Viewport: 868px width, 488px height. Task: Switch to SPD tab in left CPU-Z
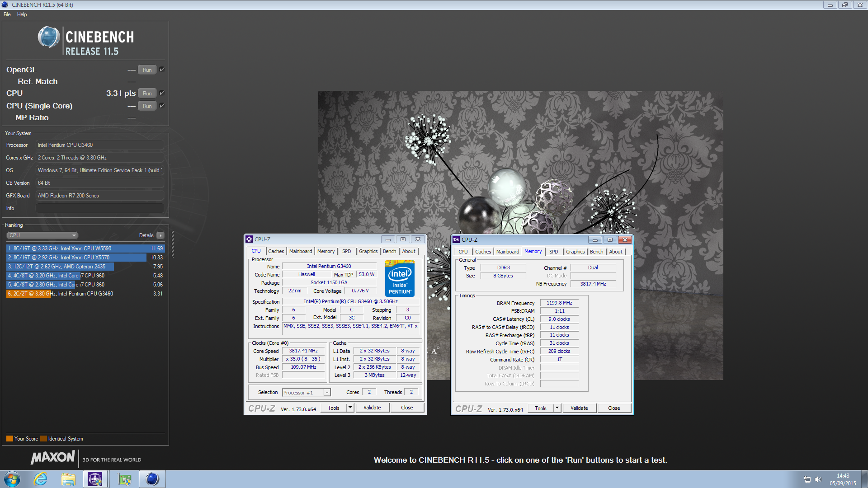pos(347,251)
